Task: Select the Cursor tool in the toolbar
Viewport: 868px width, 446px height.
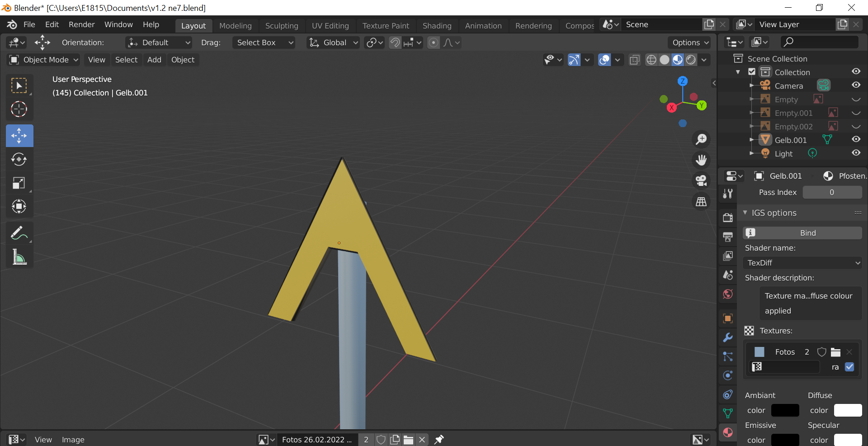Action: 19,109
